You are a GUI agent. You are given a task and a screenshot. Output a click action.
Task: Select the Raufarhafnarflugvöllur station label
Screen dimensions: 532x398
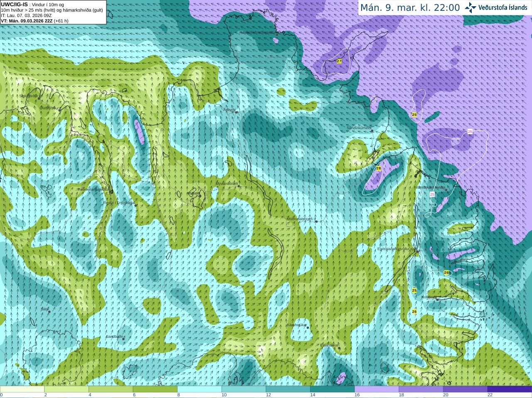pyautogui.click(x=258, y=32)
